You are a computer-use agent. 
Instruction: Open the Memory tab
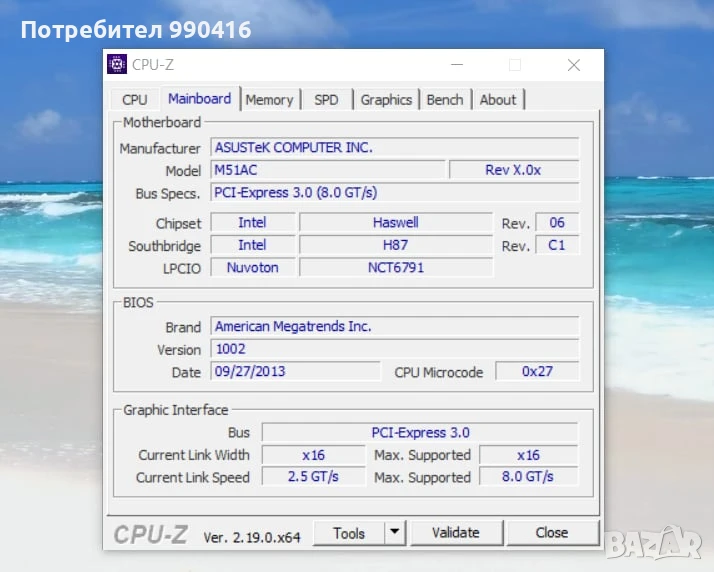[270, 100]
